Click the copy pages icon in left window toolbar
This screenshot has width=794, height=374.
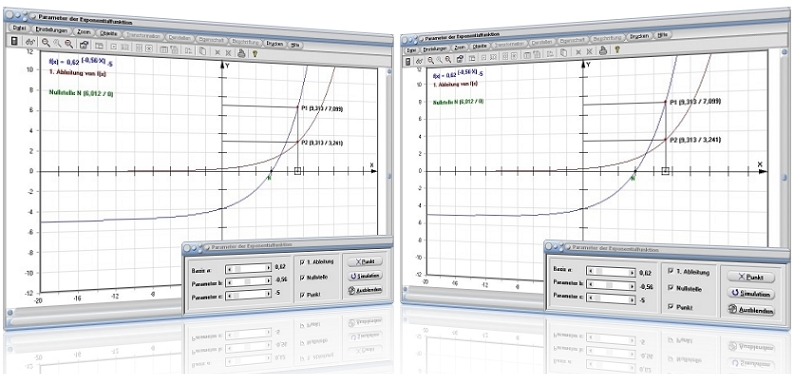coord(202,51)
